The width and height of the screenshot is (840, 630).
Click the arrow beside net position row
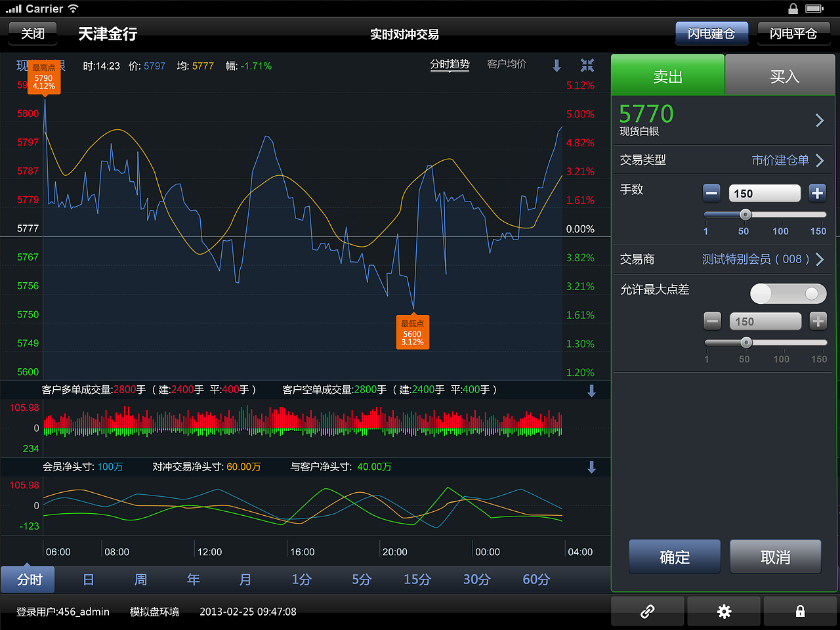click(591, 467)
